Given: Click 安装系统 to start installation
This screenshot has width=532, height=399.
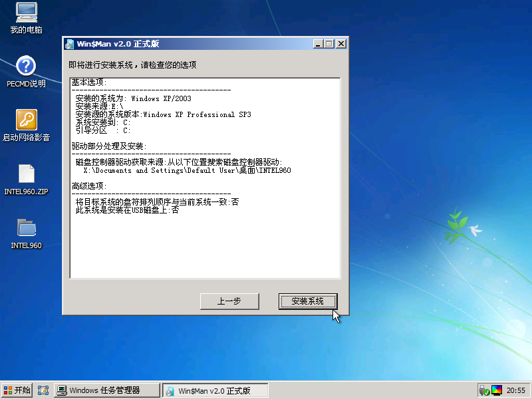Looking at the screenshot, I should (x=307, y=301).
